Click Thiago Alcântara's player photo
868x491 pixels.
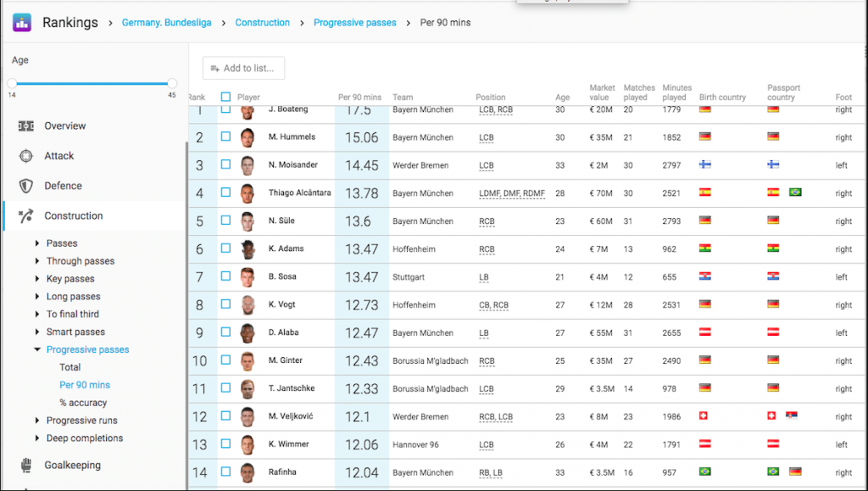(x=248, y=193)
